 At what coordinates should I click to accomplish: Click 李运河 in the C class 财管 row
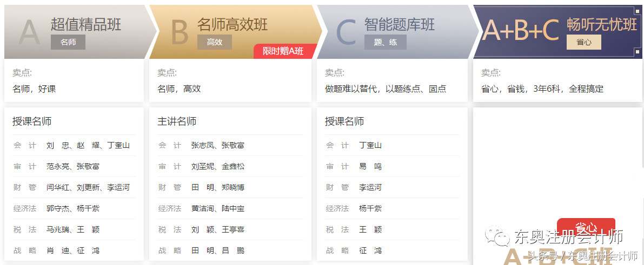[370, 187]
